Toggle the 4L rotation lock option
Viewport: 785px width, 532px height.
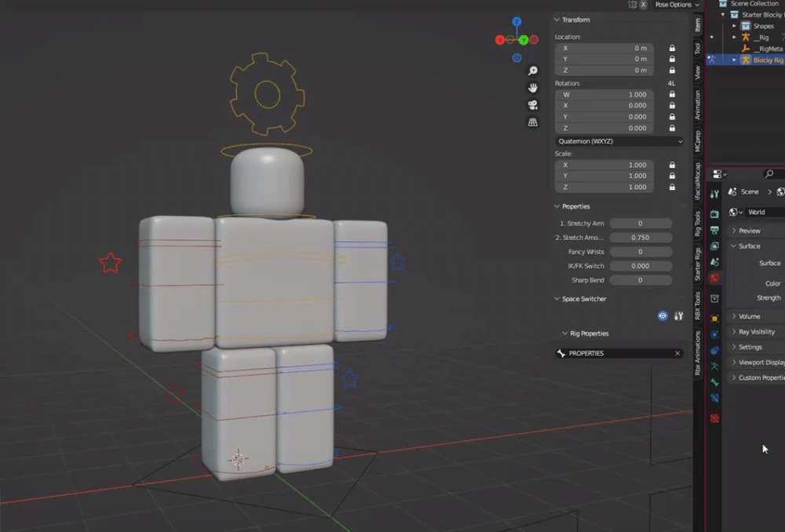click(671, 83)
